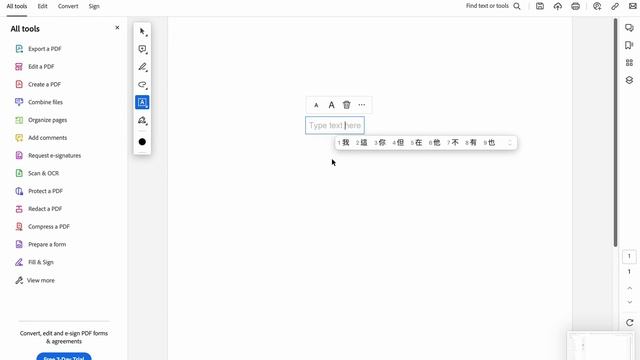Choose candidate 6 他
This screenshot has height=360, width=640.
tap(435, 142)
